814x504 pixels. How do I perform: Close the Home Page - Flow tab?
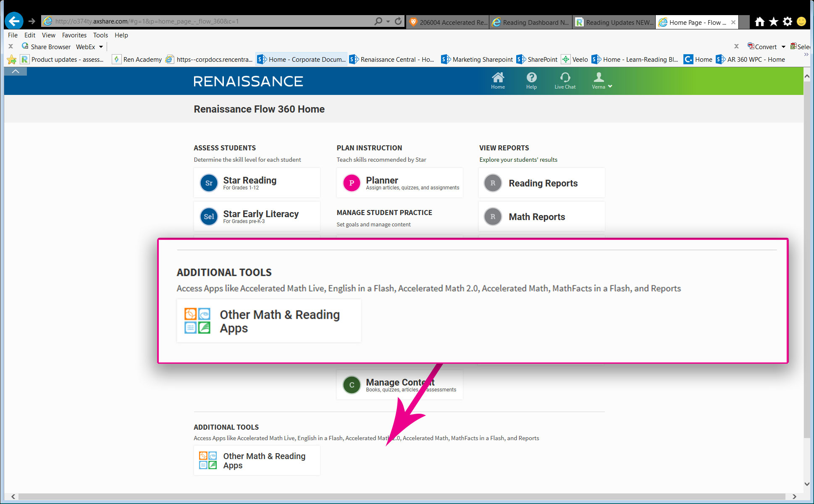coord(733,22)
